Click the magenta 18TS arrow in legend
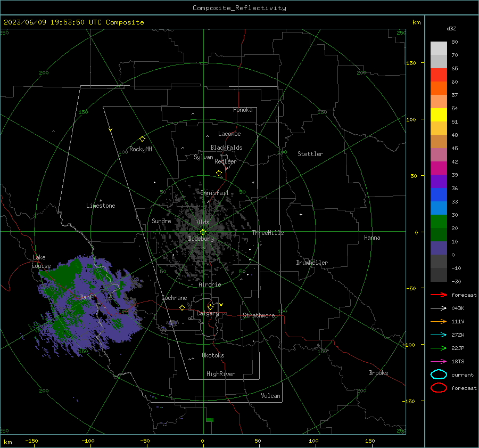This screenshot has height=448, width=479. [x=439, y=362]
